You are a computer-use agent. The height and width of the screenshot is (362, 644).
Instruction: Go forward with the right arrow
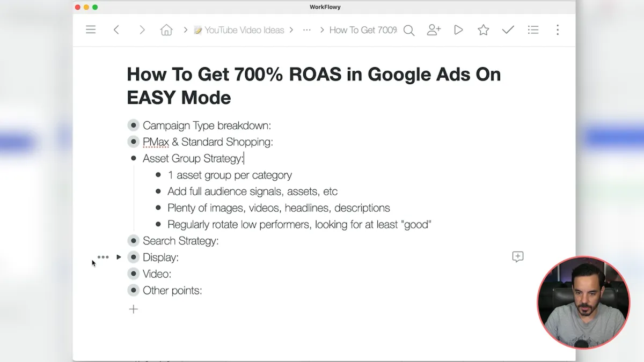coord(142,30)
